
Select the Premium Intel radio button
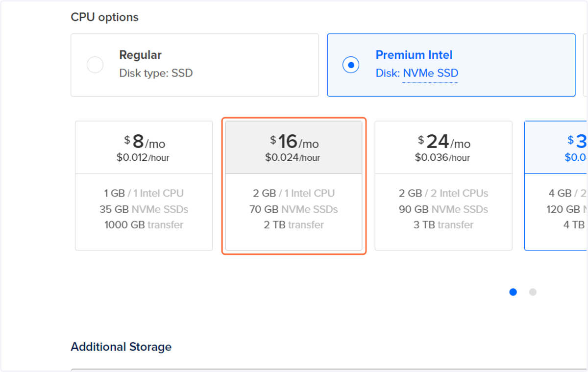[x=351, y=65]
